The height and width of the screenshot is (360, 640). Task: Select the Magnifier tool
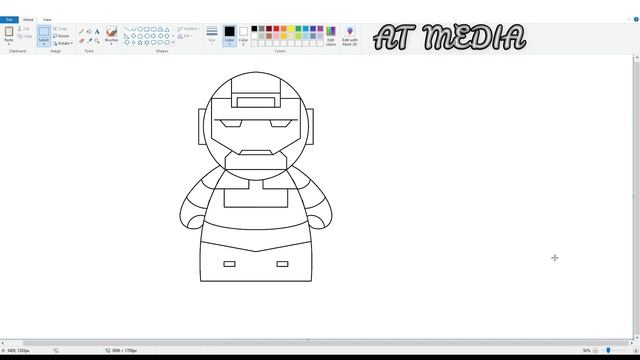pos(97,41)
